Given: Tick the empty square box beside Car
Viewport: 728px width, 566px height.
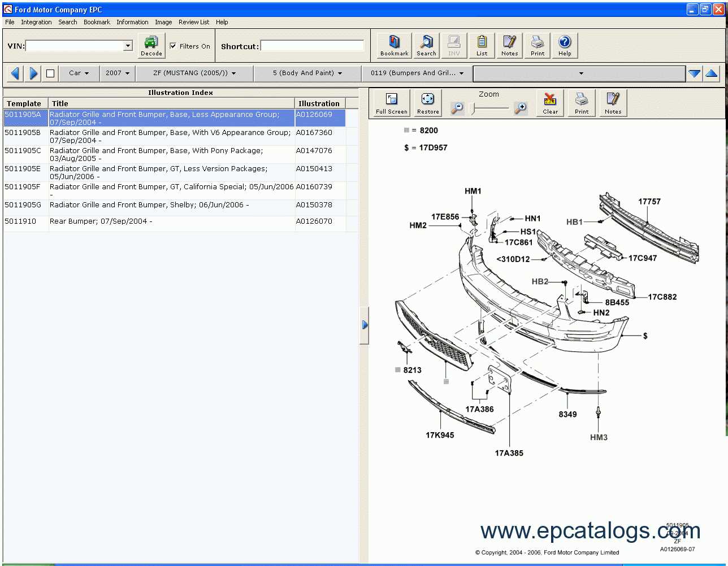Looking at the screenshot, I should (x=50, y=73).
